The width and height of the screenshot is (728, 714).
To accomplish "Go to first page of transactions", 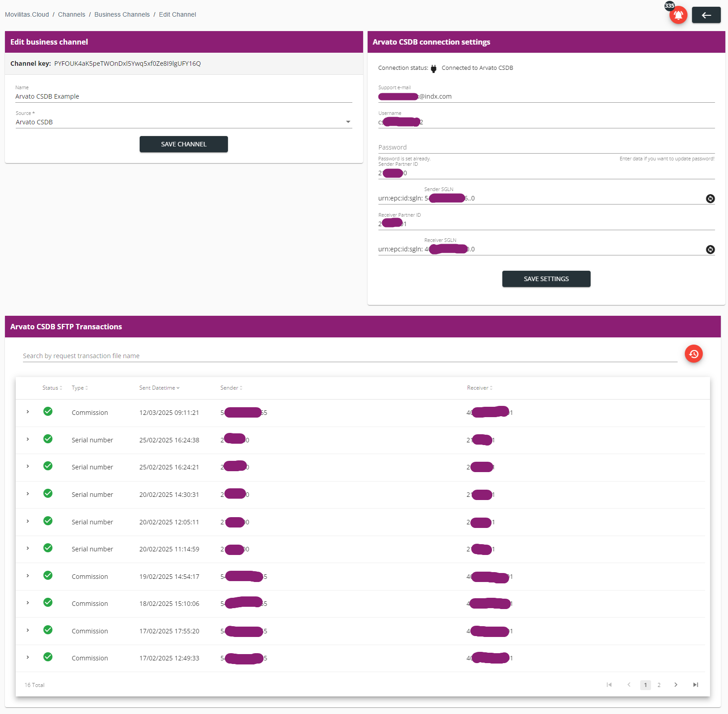I will coord(609,685).
